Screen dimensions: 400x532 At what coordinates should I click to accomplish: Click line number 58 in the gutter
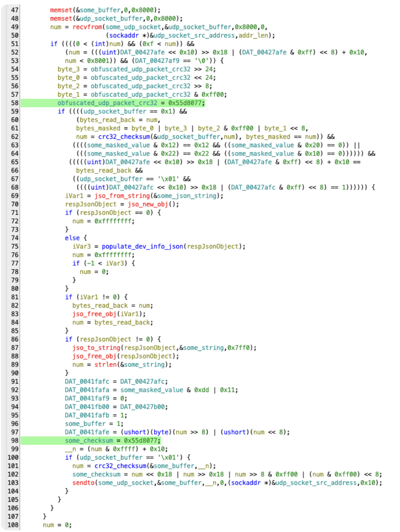[x=14, y=103]
